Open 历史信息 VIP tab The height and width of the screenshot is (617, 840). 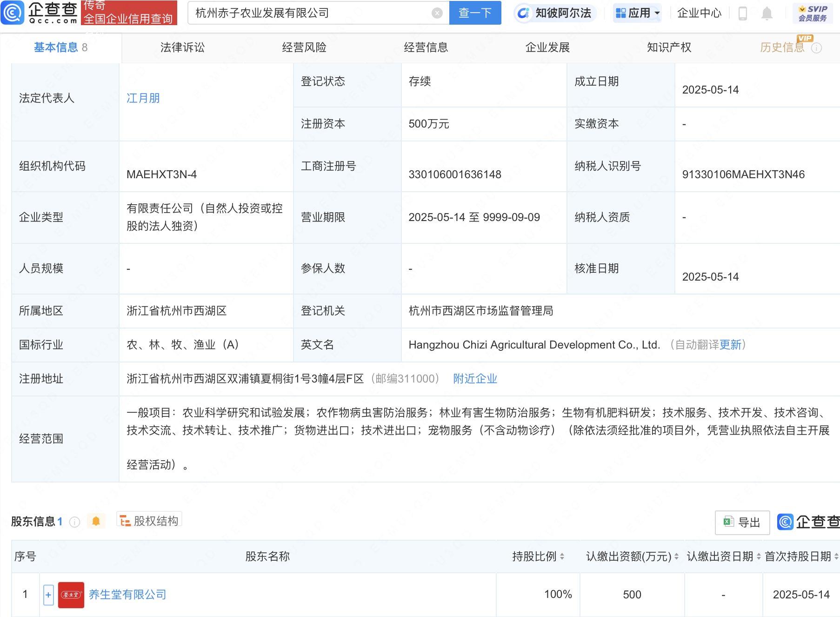coord(782,47)
